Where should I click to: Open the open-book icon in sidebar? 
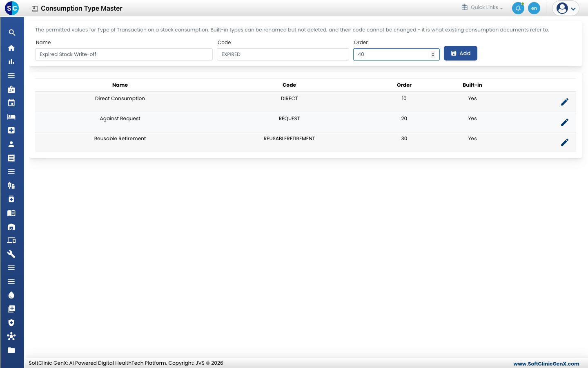11,213
